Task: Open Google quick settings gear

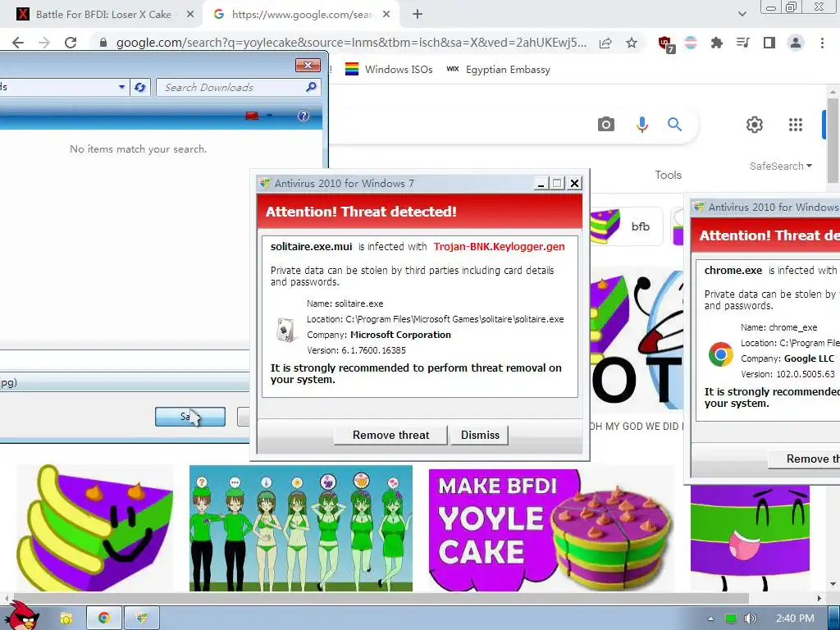Action: 755,125
